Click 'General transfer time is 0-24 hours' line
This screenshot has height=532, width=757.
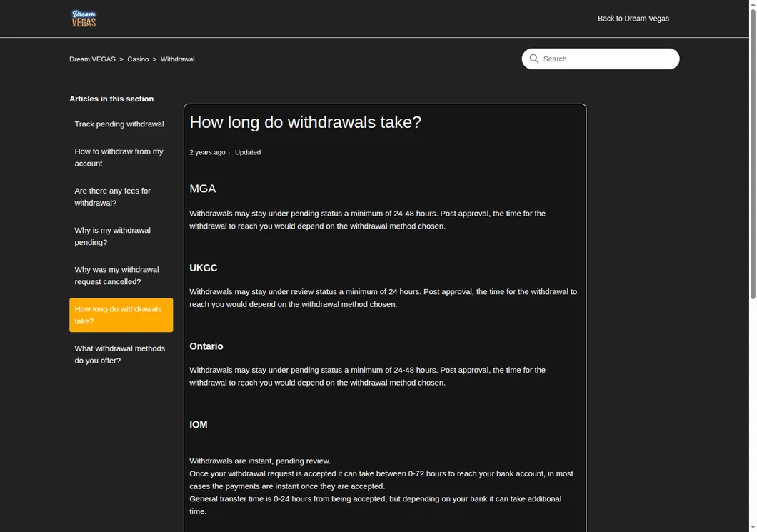click(x=375, y=505)
